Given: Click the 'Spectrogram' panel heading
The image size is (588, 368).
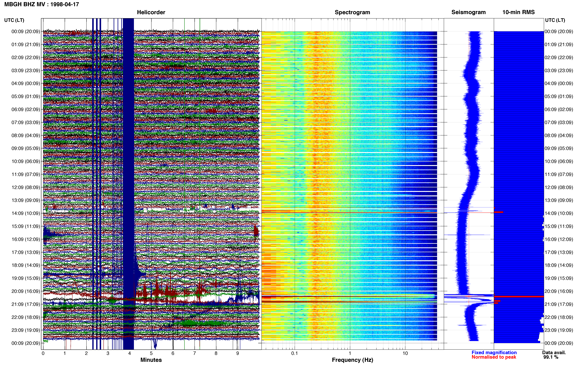Looking at the screenshot, I should click(352, 12).
